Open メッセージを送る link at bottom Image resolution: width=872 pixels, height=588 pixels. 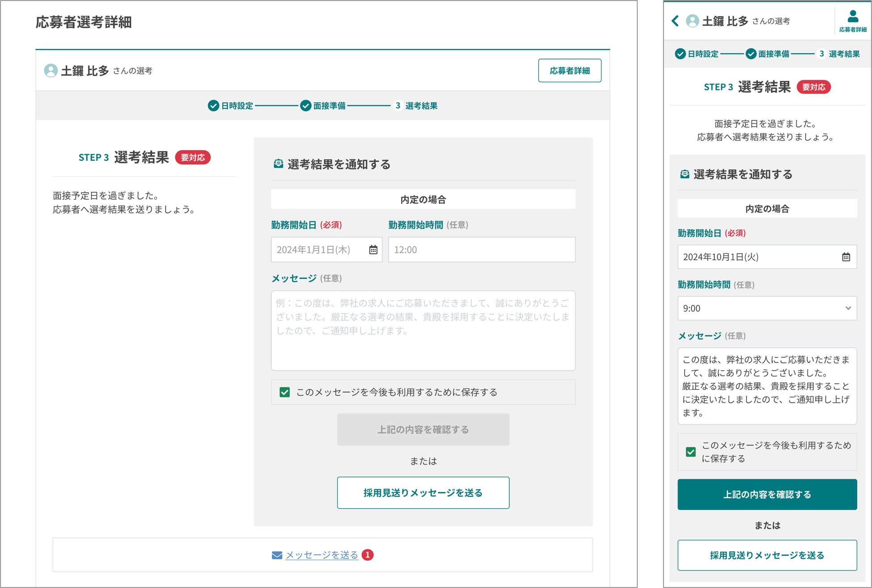click(x=322, y=555)
